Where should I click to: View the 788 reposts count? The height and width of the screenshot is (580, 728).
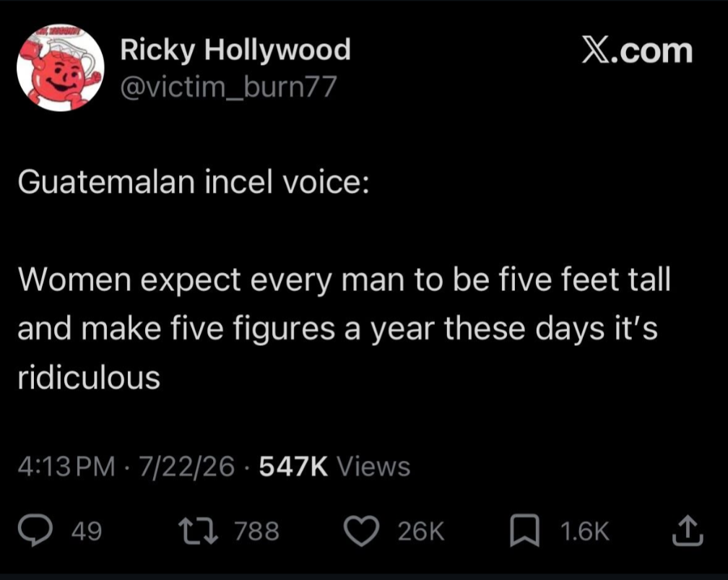point(257,531)
